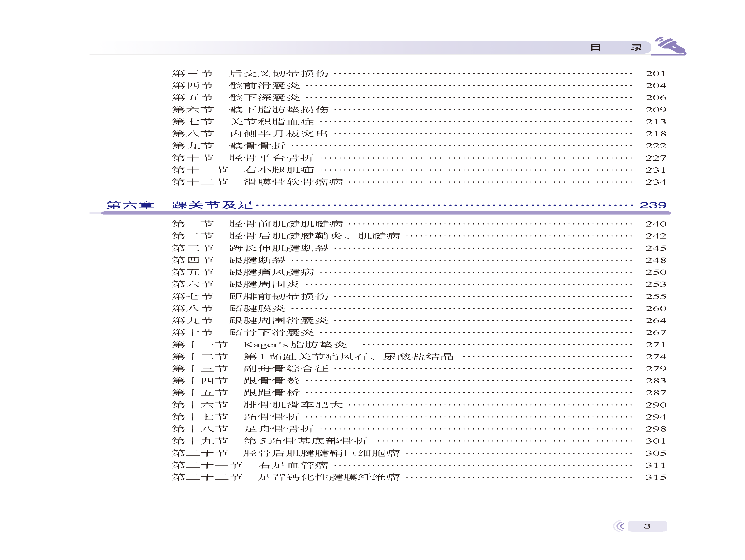
Task: Select the 腓骨肌滑车肥大 entry
Action: pyautogui.click(x=293, y=405)
